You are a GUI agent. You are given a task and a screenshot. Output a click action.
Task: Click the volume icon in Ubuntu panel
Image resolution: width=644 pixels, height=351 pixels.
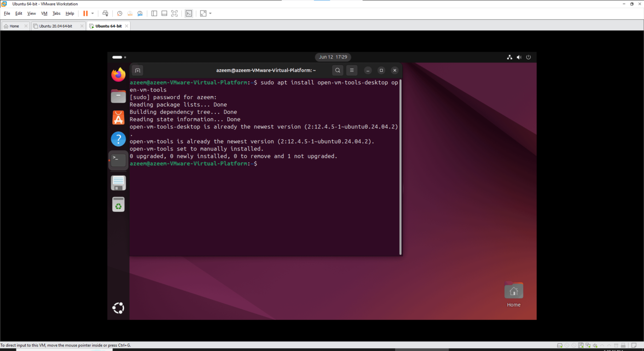point(519,57)
